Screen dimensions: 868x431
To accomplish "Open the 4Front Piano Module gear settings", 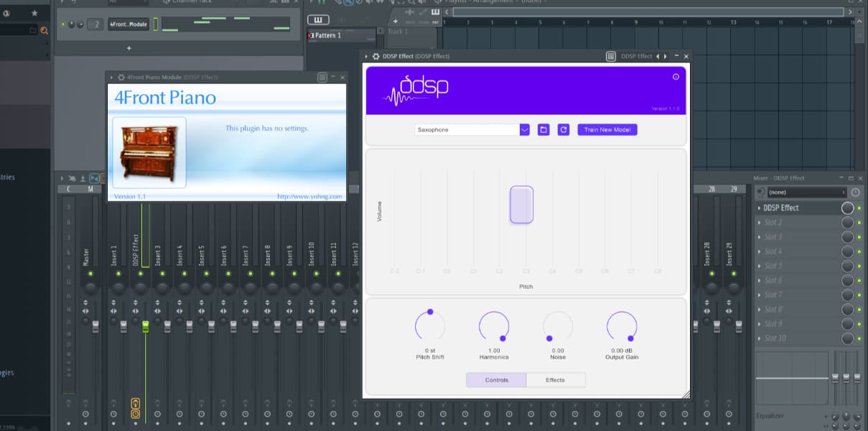I will tap(121, 77).
